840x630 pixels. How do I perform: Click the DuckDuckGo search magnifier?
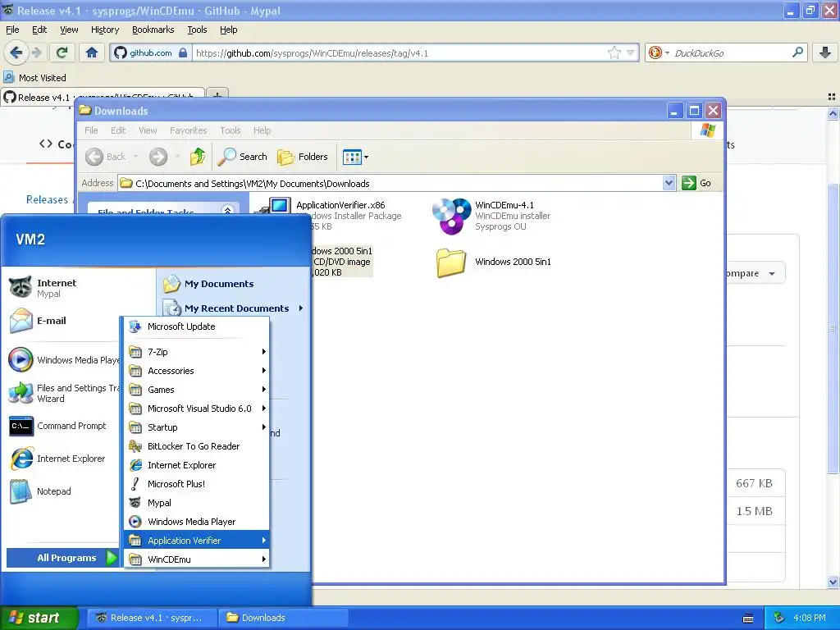[x=797, y=52]
